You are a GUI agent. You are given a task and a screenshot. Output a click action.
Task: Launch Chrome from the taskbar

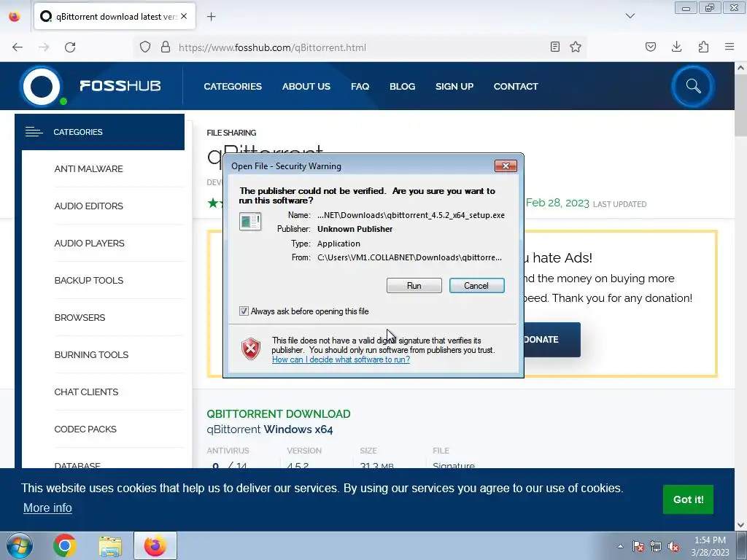point(65,545)
